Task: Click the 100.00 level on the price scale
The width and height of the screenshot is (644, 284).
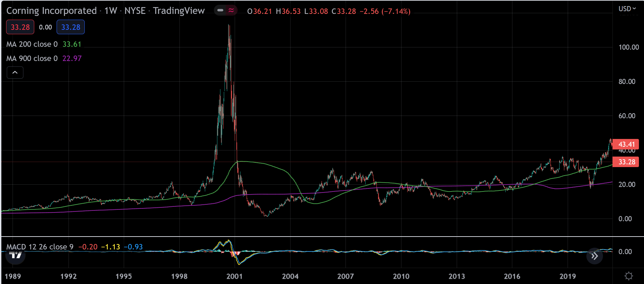Action: pos(629,47)
